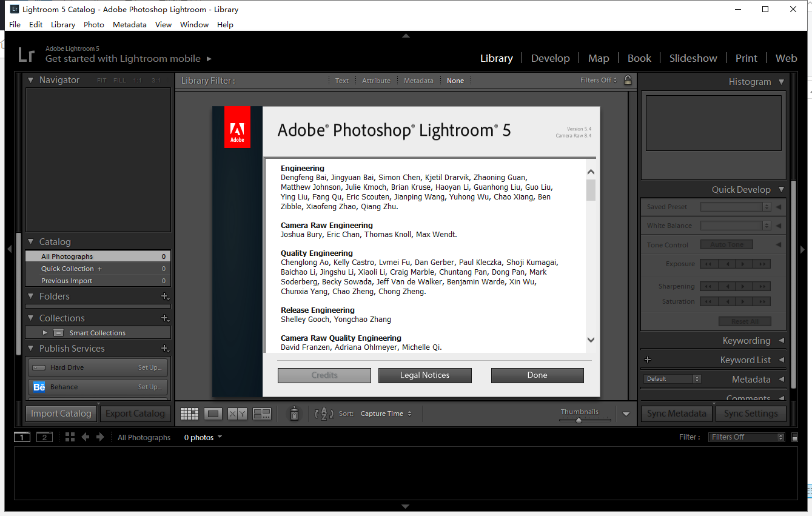
Task: Collapse the Catalog panel
Action: coord(31,242)
